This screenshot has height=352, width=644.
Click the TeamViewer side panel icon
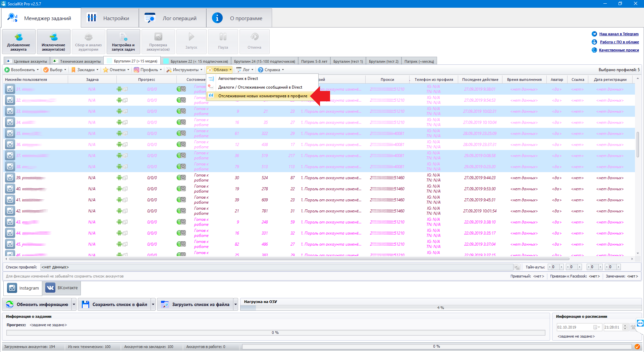[640, 323]
